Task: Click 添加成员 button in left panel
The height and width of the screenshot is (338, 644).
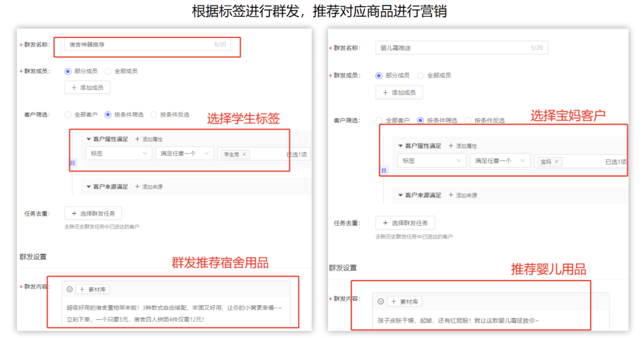Action: point(87,88)
